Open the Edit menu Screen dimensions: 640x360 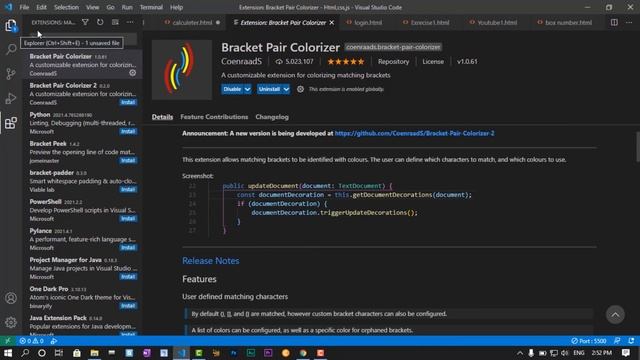click(41, 7)
